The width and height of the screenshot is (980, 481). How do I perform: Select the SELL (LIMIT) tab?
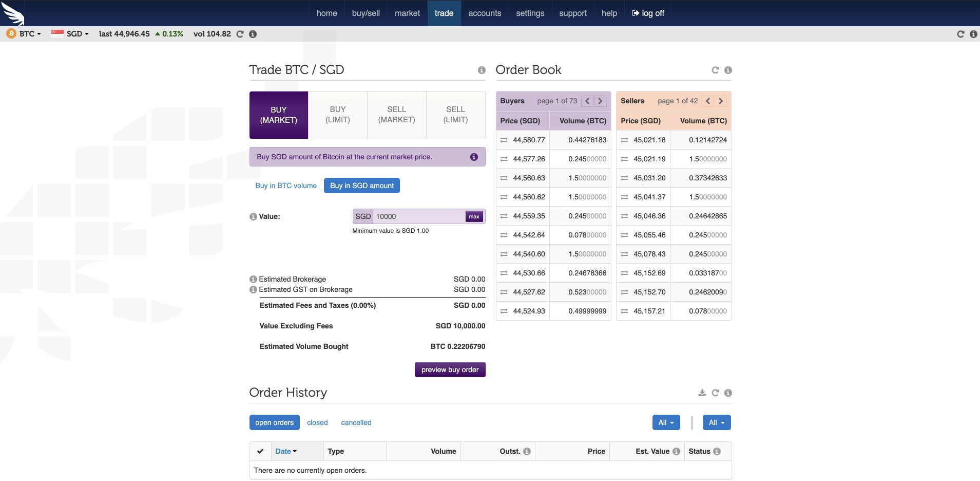(x=456, y=115)
